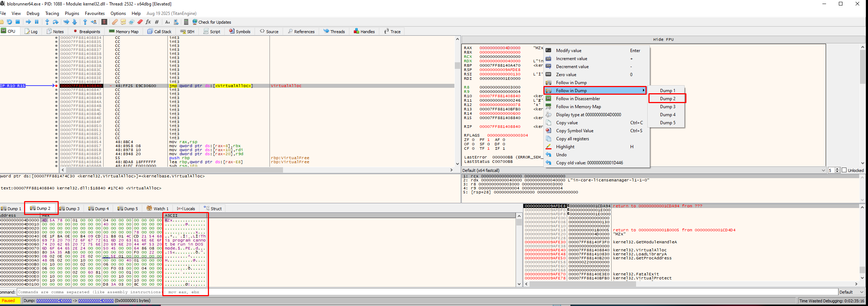Choose Zero value in context menu
868x306 pixels.
pos(597,74)
